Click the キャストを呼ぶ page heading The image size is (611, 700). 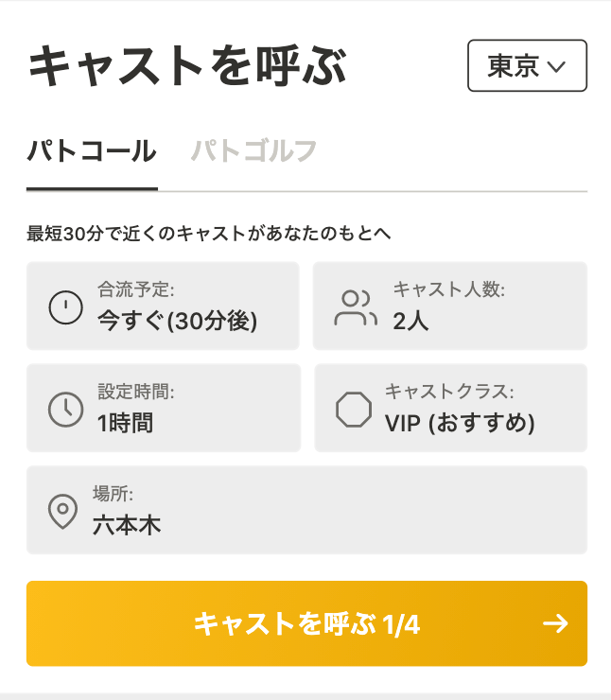(187, 67)
